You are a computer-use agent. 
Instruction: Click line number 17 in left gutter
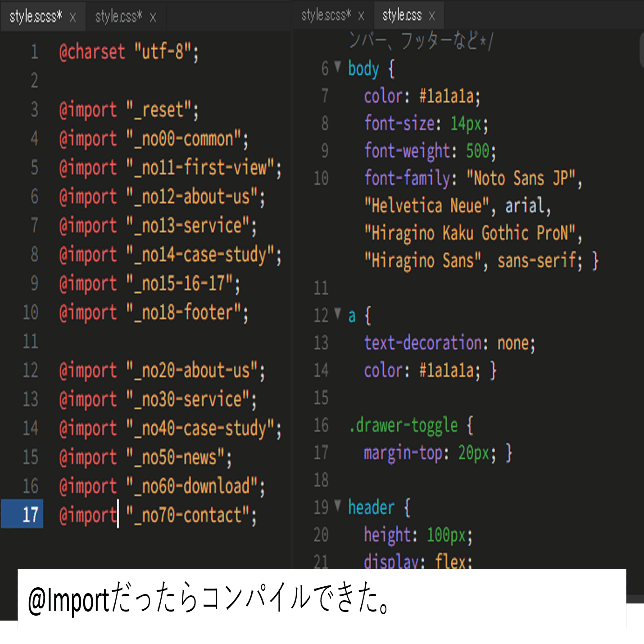point(31,514)
